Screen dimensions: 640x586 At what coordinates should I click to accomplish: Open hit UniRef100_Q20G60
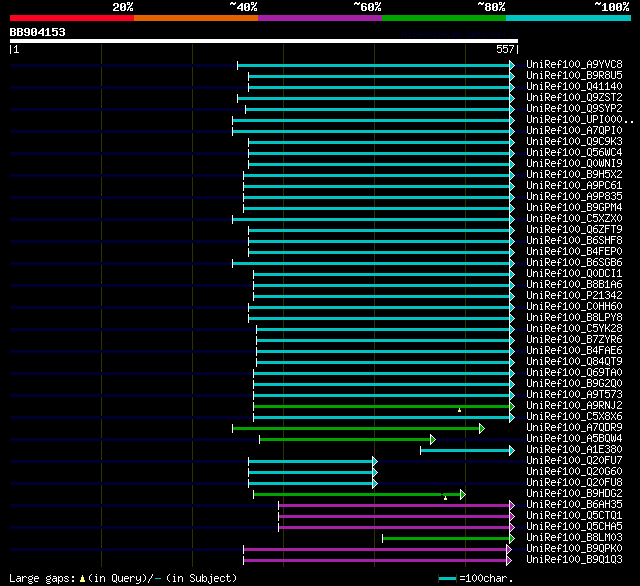tap(574, 472)
